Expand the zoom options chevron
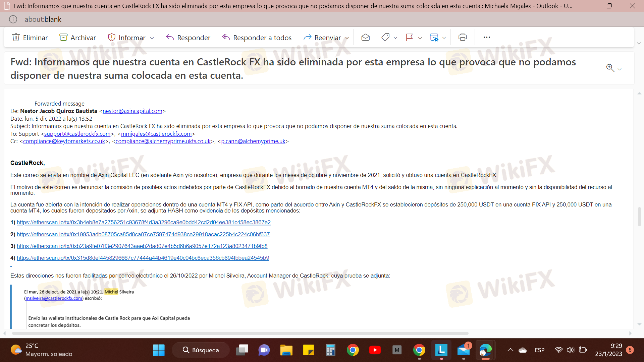 click(x=620, y=69)
